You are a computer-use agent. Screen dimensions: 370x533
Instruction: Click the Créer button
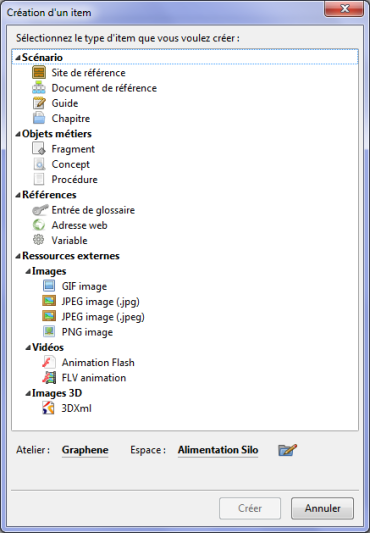click(x=250, y=508)
